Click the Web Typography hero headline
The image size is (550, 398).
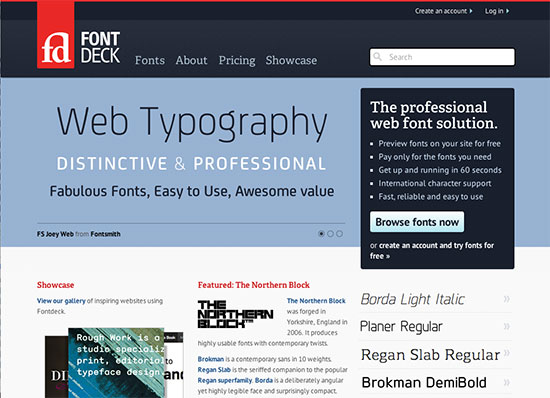tap(192, 123)
